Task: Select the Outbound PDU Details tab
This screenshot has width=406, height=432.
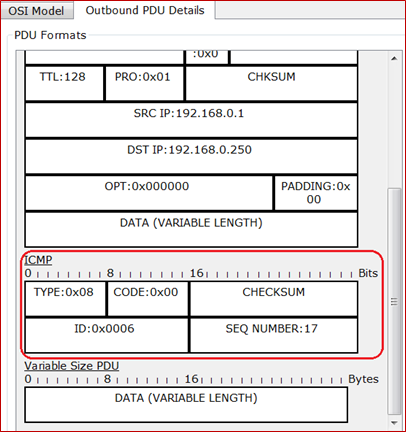Action: (145, 10)
